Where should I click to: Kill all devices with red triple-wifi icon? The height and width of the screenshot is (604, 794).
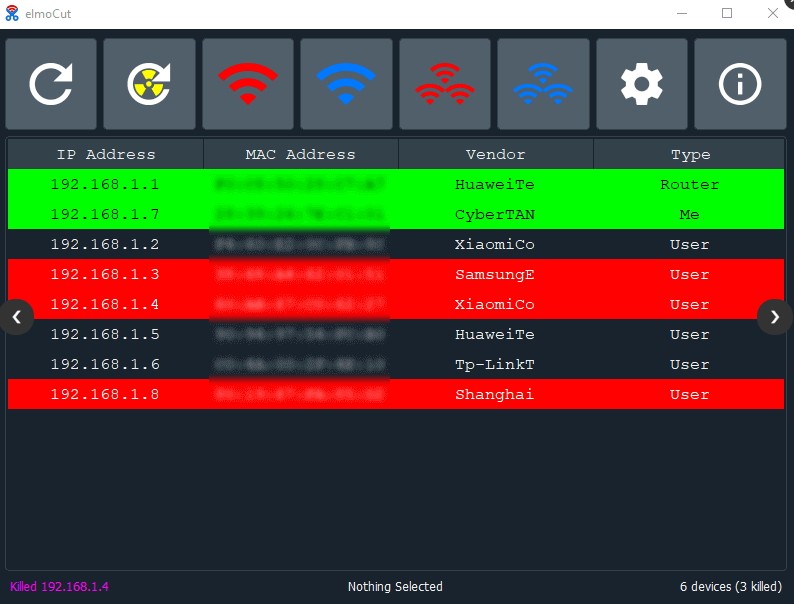pyautogui.click(x=445, y=84)
